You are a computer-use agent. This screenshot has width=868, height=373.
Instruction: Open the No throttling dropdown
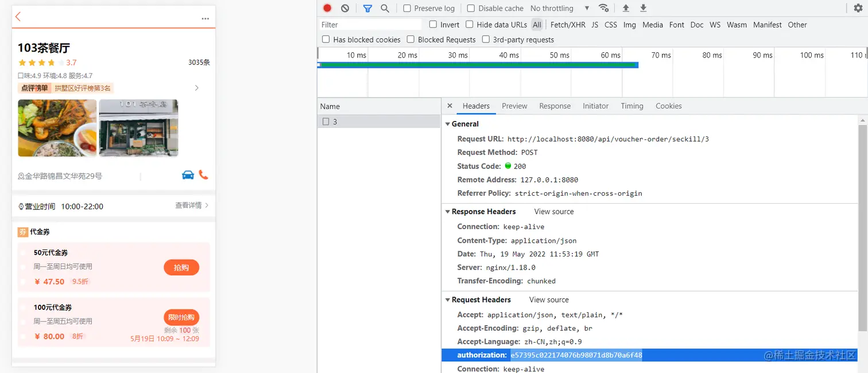click(560, 8)
